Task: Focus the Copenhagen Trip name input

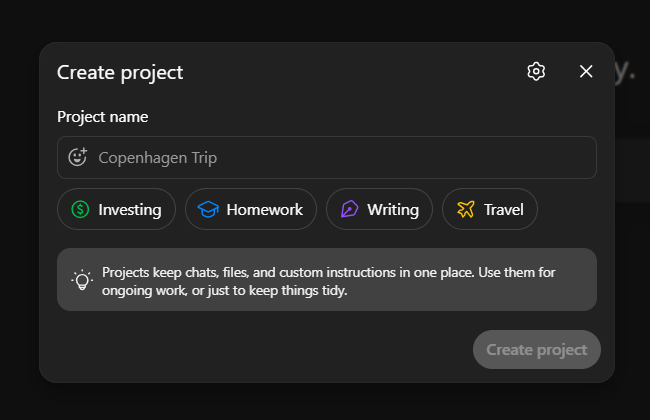Action: [340, 157]
